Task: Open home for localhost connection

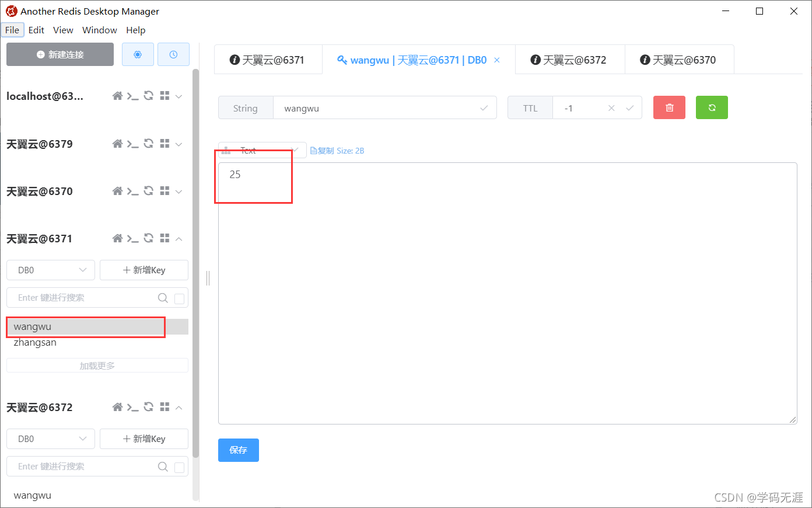Action: (117, 96)
